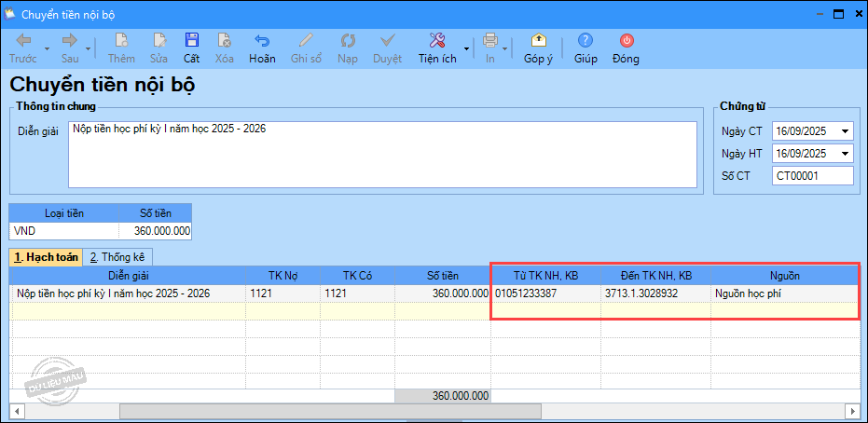Open the In print options arrow

[505, 47]
